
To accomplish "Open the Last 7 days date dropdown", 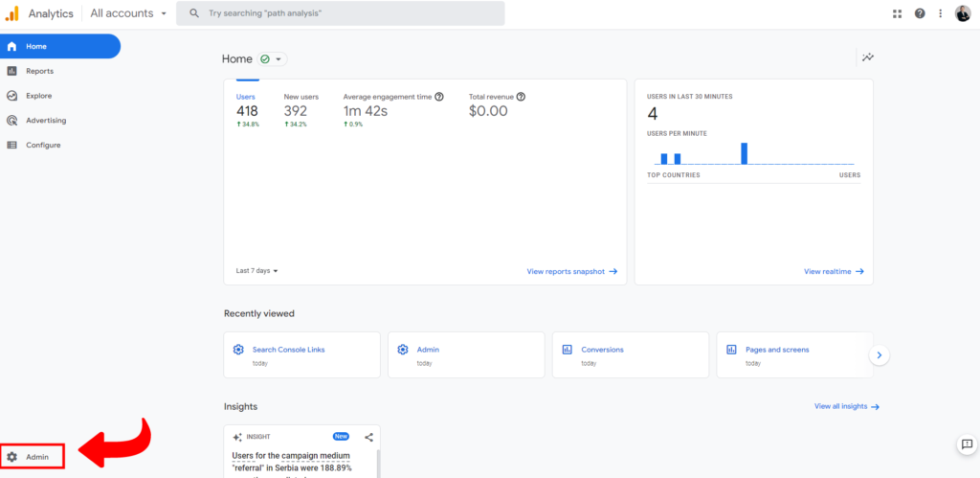I will (x=257, y=271).
